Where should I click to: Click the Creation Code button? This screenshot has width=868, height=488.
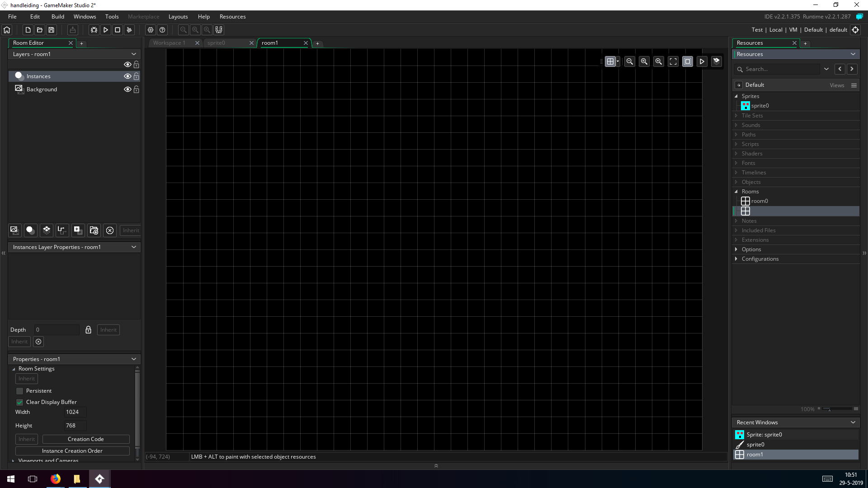point(85,439)
